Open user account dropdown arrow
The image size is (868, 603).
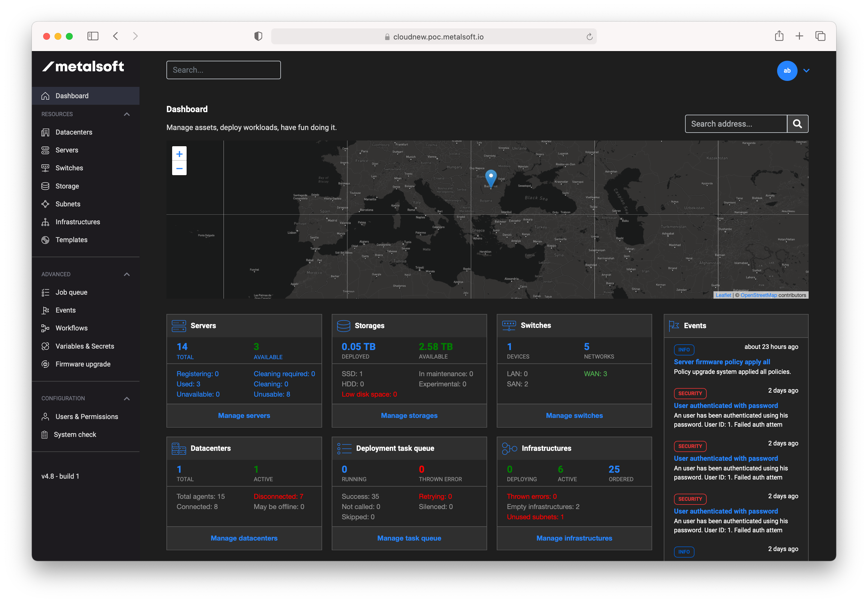click(806, 71)
